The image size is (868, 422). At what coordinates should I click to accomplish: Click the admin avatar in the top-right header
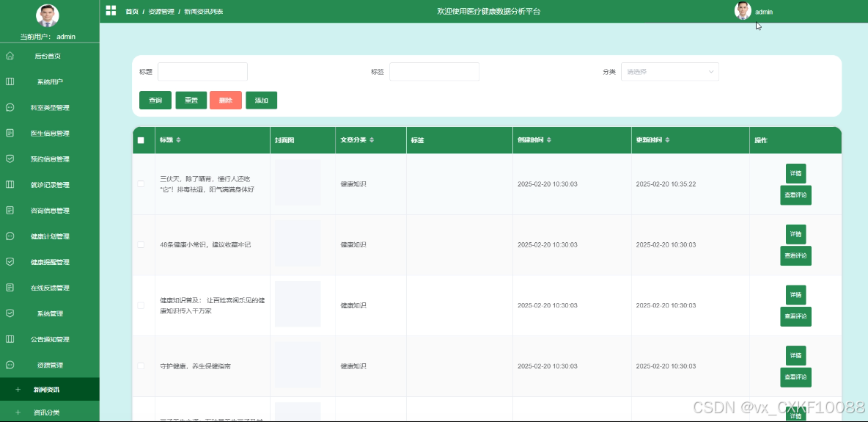(x=743, y=10)
